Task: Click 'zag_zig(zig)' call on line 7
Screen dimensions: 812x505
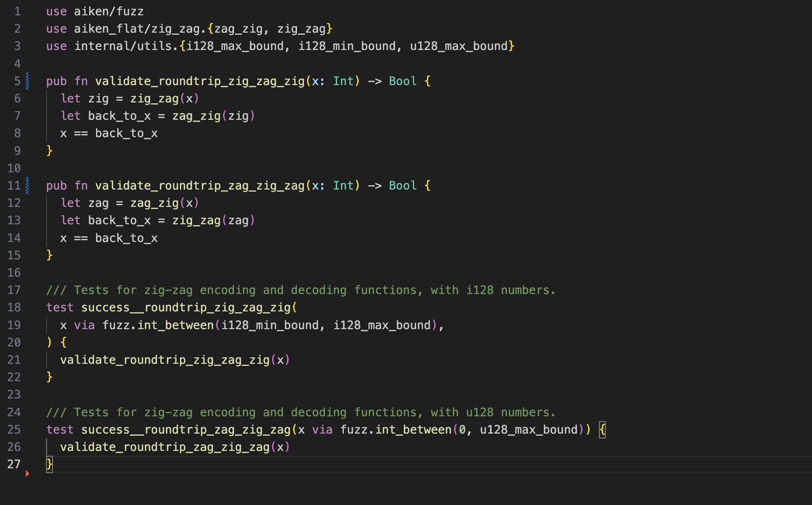Action: coord(213,116)
